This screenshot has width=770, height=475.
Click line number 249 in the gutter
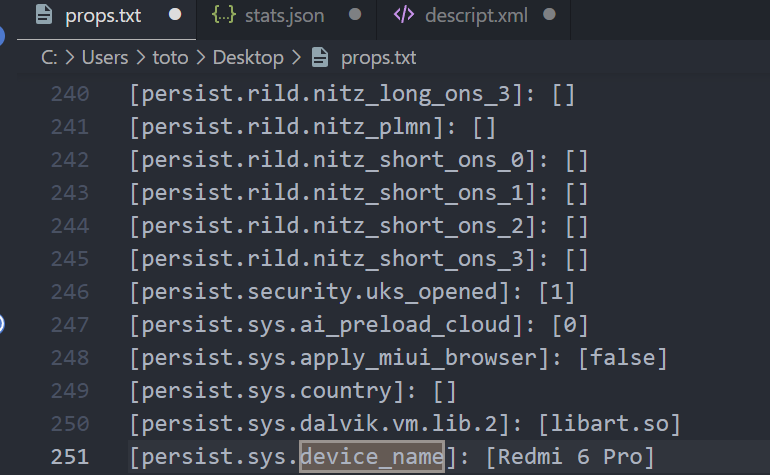click(70, 391)
